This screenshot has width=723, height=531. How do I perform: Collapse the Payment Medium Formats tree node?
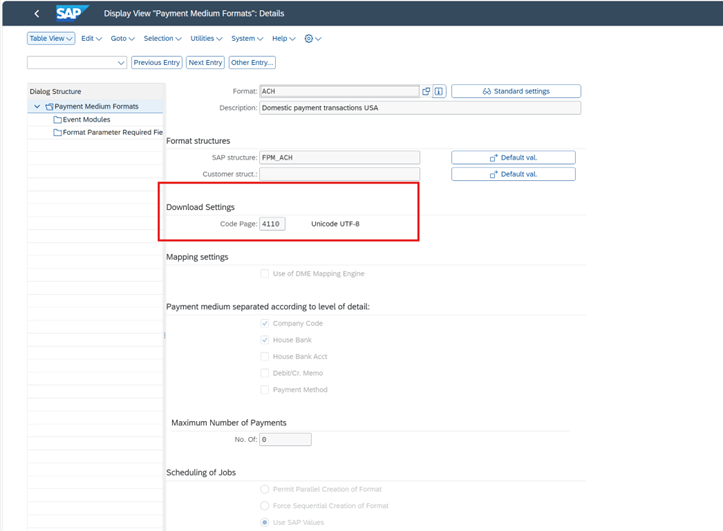(37, 106)
